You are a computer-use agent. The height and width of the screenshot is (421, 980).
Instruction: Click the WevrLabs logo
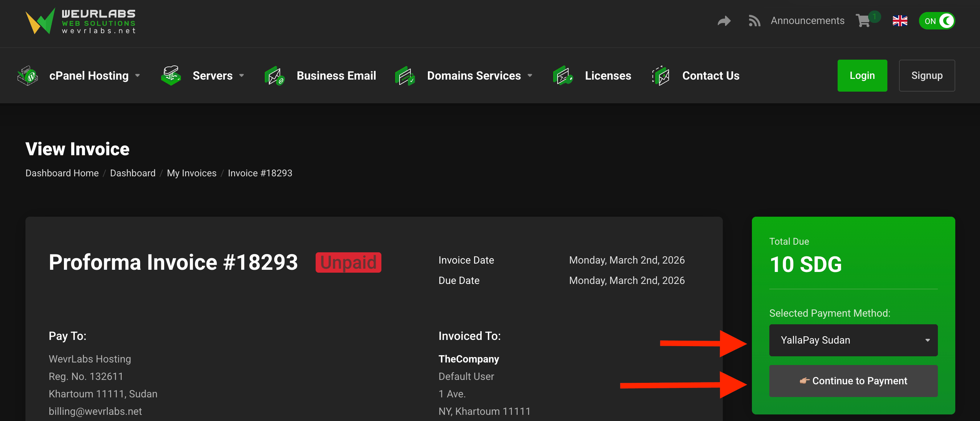coord(80,21)
